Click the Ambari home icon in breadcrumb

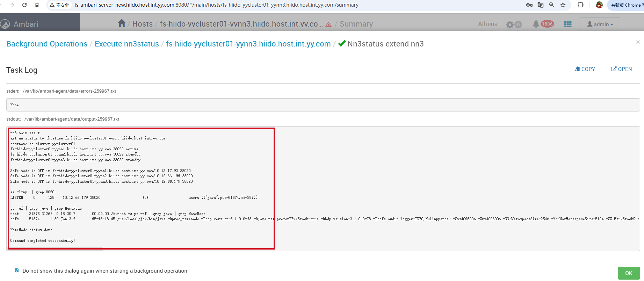tap(122, 23)
